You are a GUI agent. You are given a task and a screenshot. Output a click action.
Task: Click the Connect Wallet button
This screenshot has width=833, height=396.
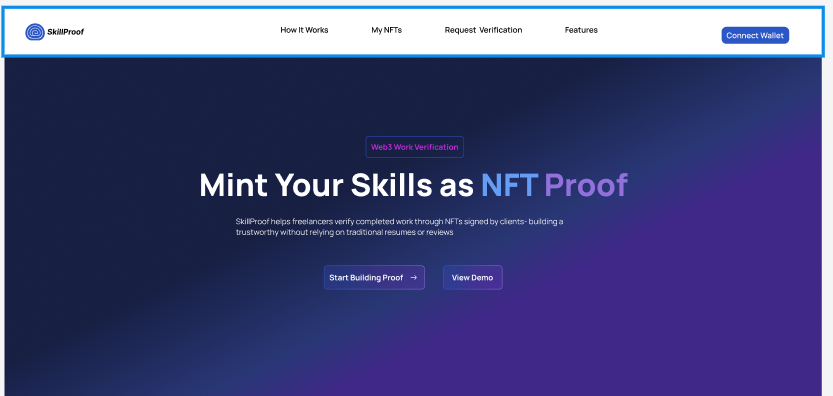coord(755,36)
